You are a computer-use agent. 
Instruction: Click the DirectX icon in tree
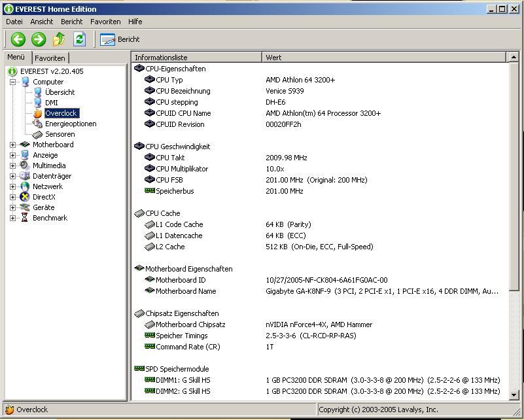pyautogui.click(x=25, y=197)
